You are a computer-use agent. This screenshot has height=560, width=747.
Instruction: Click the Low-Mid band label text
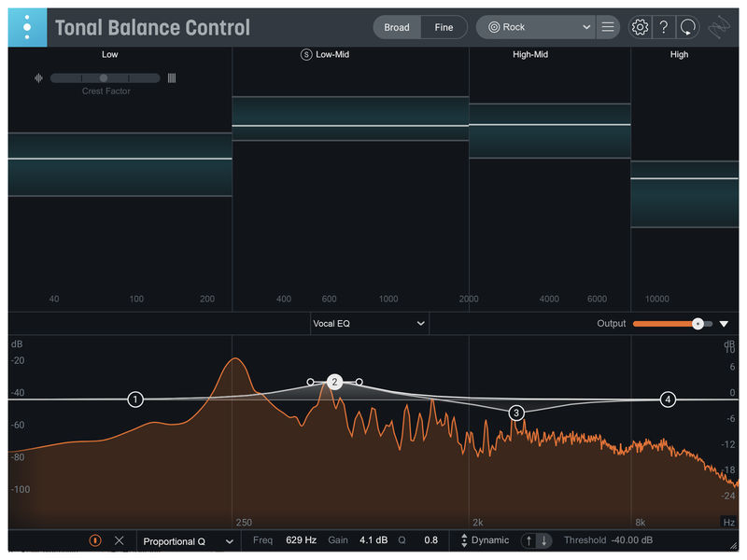click(332, 54)
